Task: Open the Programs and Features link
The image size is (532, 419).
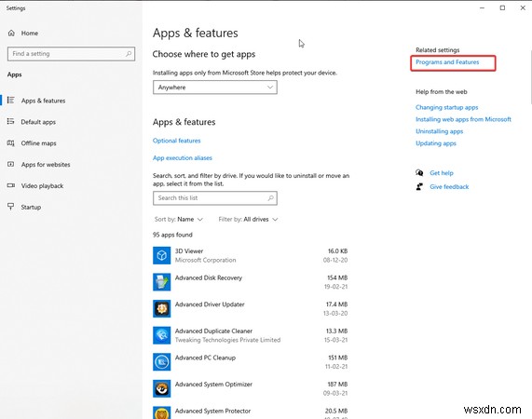Action: (447, 62)
